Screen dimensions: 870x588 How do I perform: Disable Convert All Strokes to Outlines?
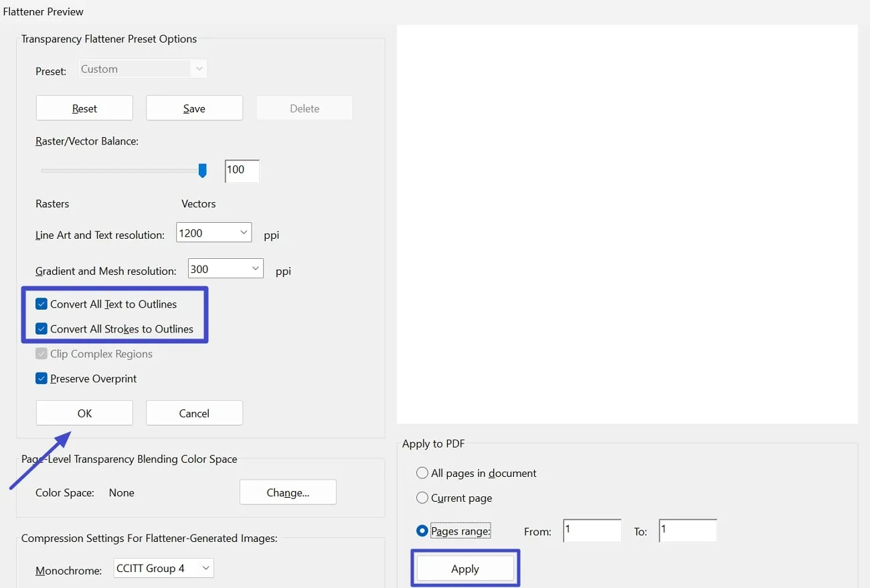point(41,328)
